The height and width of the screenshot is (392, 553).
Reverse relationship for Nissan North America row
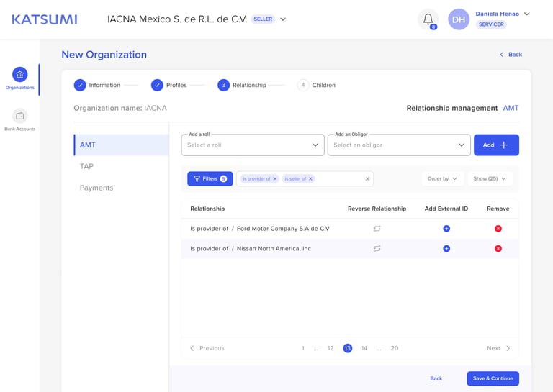coord(377,249)
